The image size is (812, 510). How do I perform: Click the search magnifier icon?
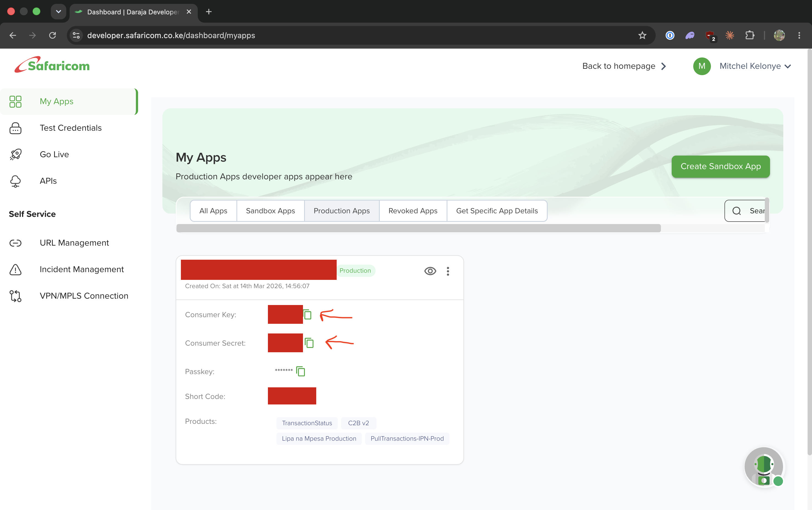pyautogui.click(x=737, y=211)
